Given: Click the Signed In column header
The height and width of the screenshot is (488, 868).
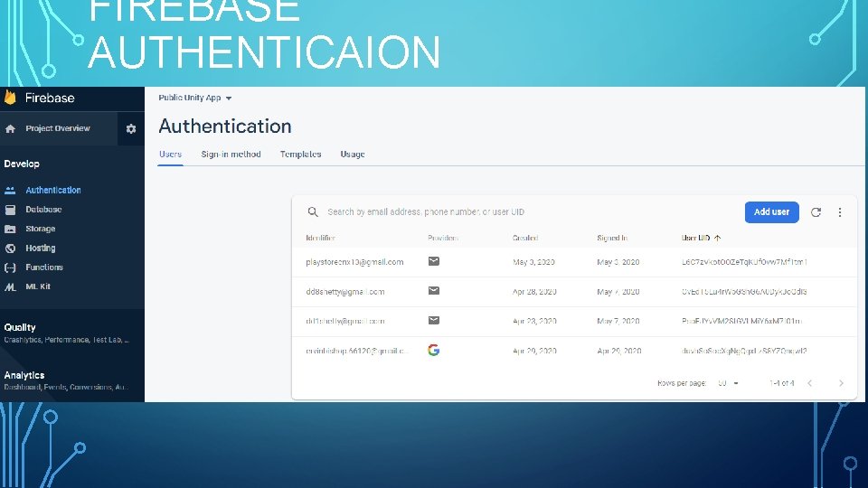Looking at the screenshot, I should 612,238.
